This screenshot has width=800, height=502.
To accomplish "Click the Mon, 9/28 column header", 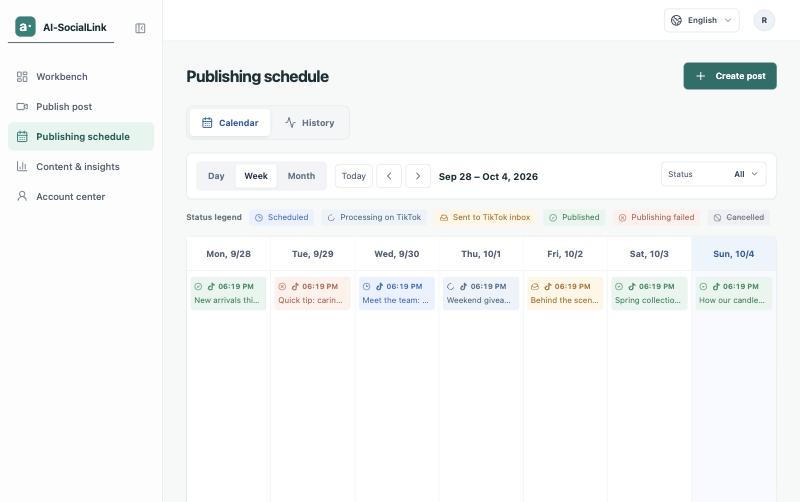I will 229,254.
